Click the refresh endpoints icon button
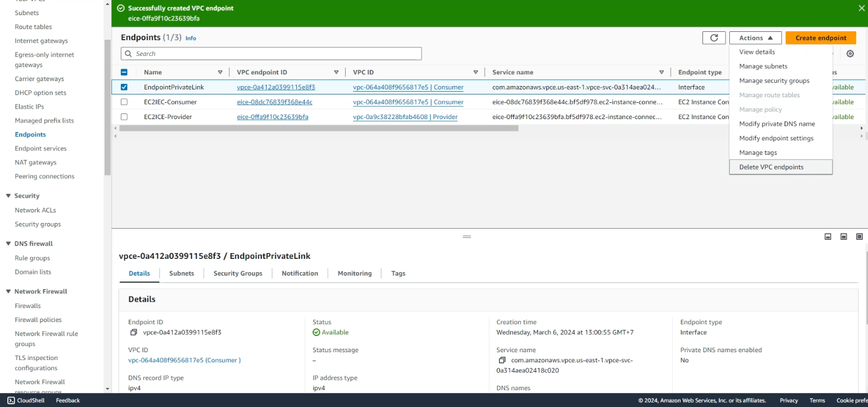 714,38
